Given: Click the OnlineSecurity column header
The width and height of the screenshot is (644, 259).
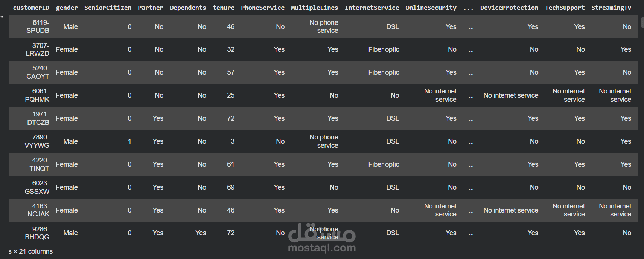Looking at the screenshot, I should tap(431, 8).
